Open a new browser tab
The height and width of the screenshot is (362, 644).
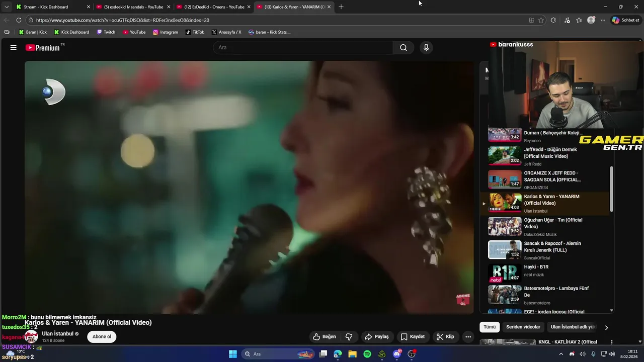(x=341, y=7)
